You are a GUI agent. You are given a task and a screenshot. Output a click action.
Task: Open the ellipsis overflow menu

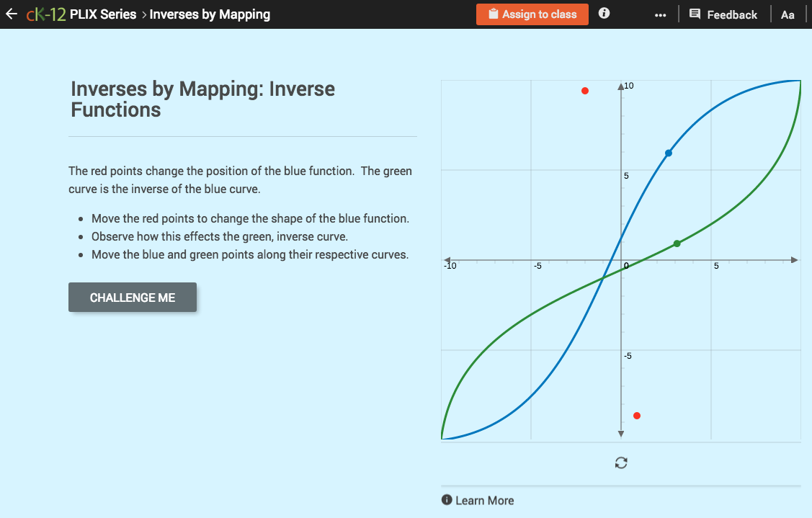click(661, 14)
